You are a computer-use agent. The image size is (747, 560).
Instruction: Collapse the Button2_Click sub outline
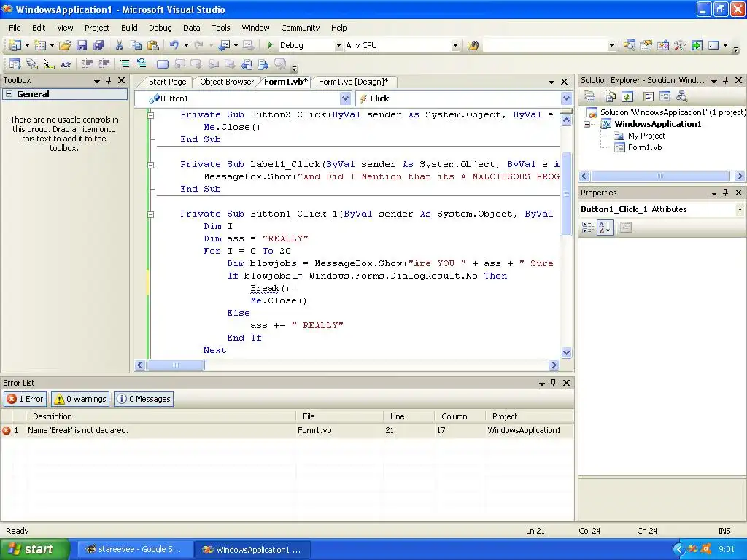150,115
